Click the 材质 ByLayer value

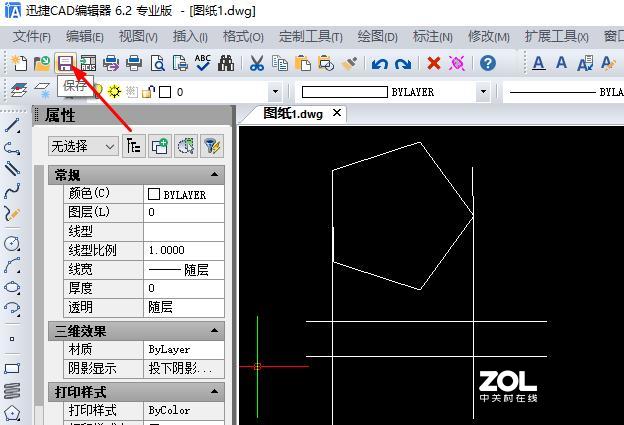click(184, 349)
